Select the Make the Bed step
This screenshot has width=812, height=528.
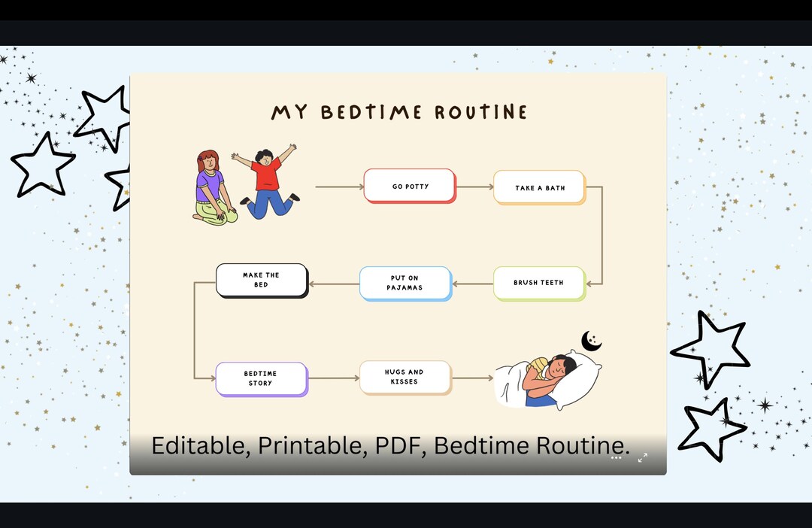click(262, 280)
